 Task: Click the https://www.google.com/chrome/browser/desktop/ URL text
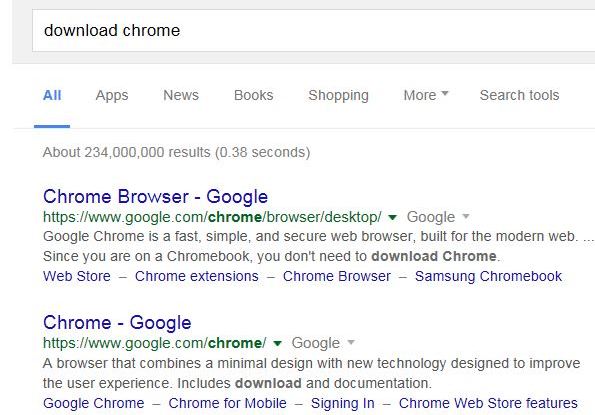pos(212,217)
